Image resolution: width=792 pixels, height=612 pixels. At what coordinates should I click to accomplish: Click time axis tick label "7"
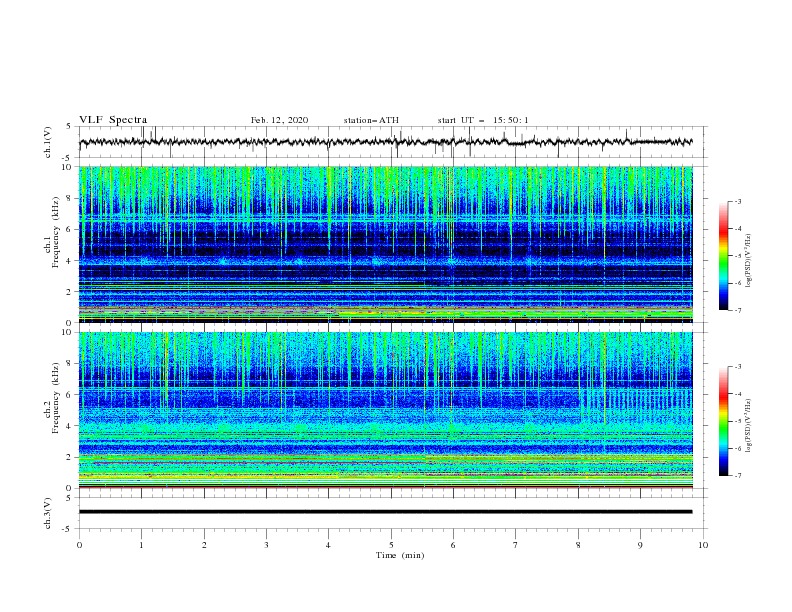pyautogui.click(x=515, y=545)
